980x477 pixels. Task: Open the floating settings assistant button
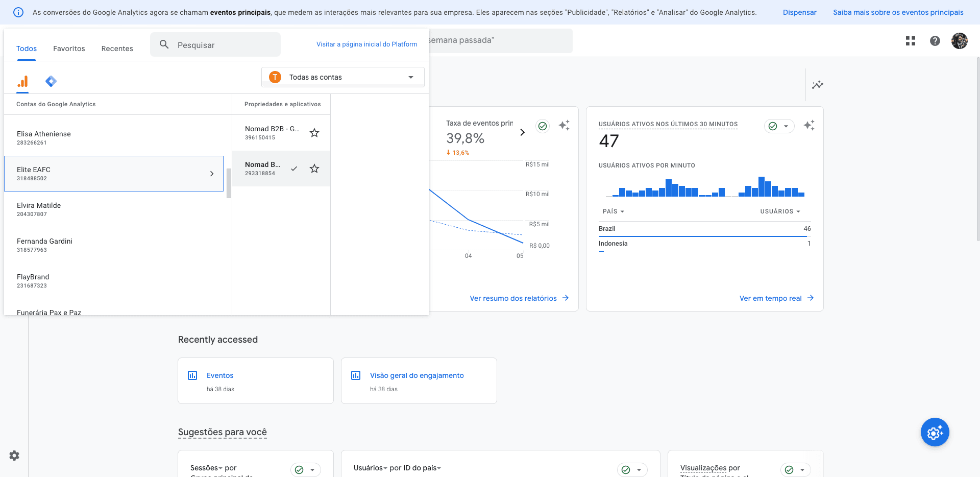(935, 433)
